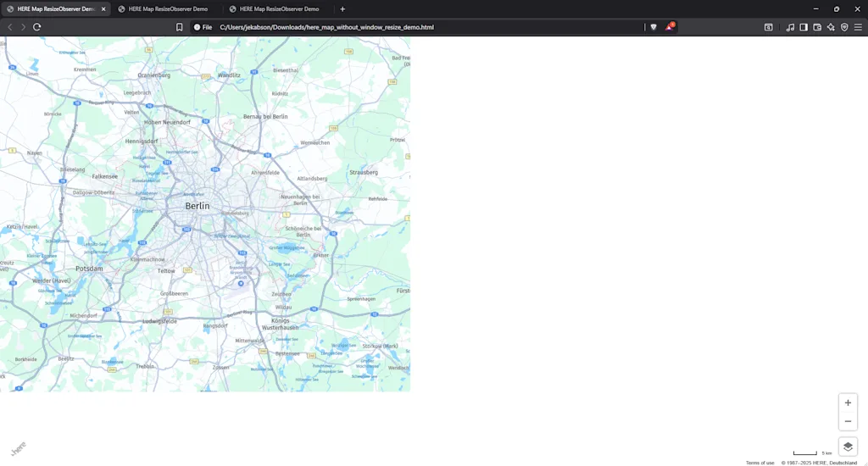Switch to the third HERE Map tab
Viewport: 868px width, 466px height.
coord(278,9)
